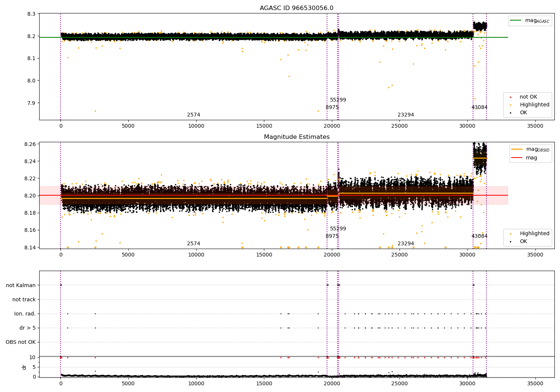The width and height of the screenshot is (560, 392).
Task: Click the obsid label 43084 in Magnitude Estimates plot
Action: pos(479,236)
